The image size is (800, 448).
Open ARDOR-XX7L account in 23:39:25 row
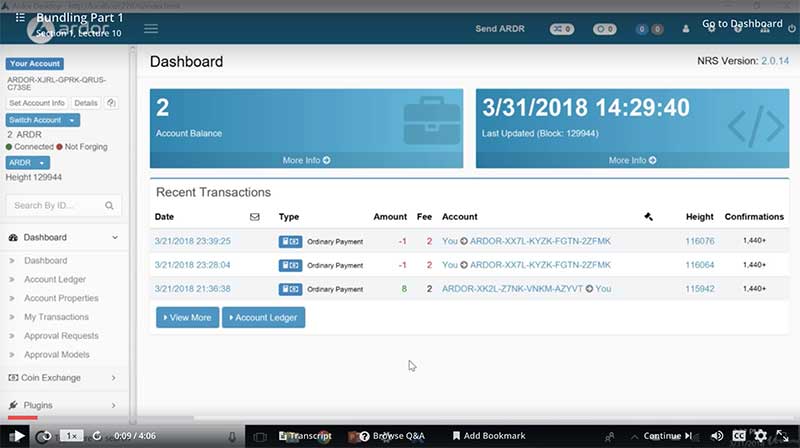click(x=540, y=241)
